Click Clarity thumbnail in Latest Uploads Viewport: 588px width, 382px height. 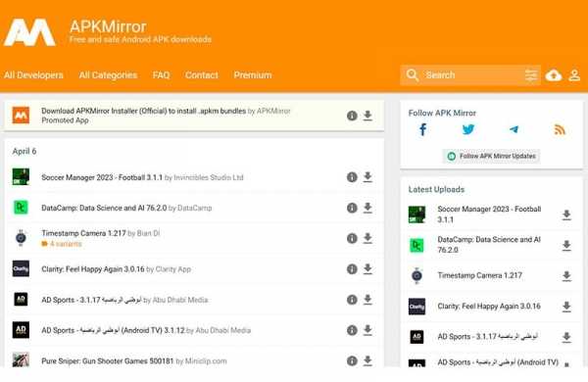(416, 307)
